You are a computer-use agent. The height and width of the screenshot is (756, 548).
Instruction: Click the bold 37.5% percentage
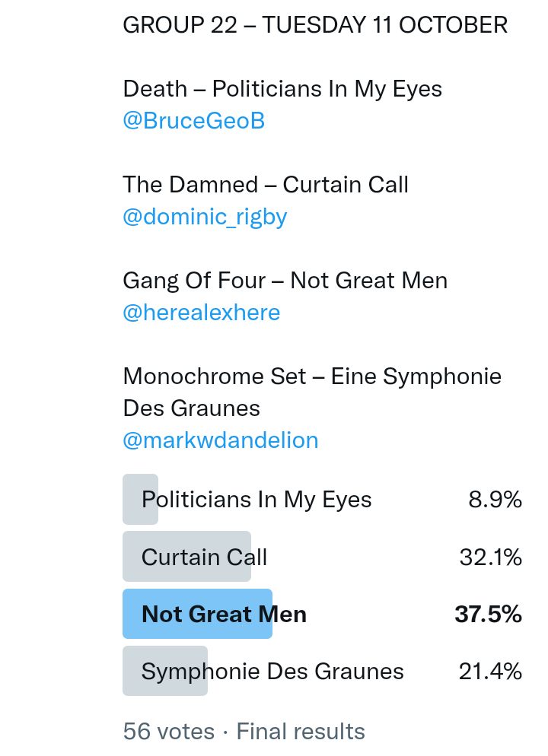[x=488, y=614]
